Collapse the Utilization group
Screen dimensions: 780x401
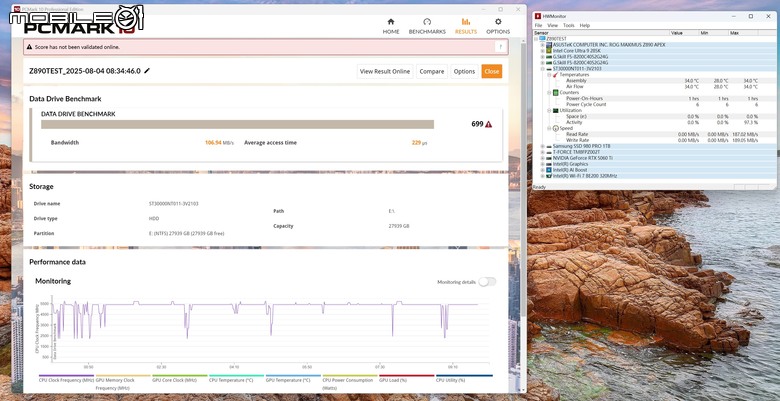549,110
